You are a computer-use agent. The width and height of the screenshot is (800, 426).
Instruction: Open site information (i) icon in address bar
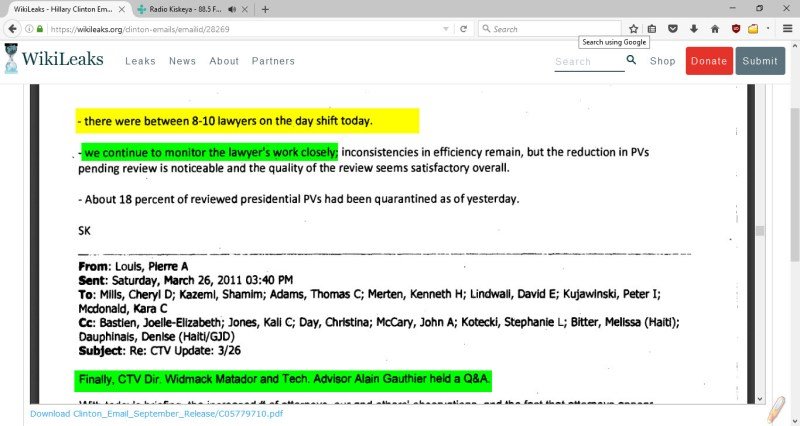[29, 29]
